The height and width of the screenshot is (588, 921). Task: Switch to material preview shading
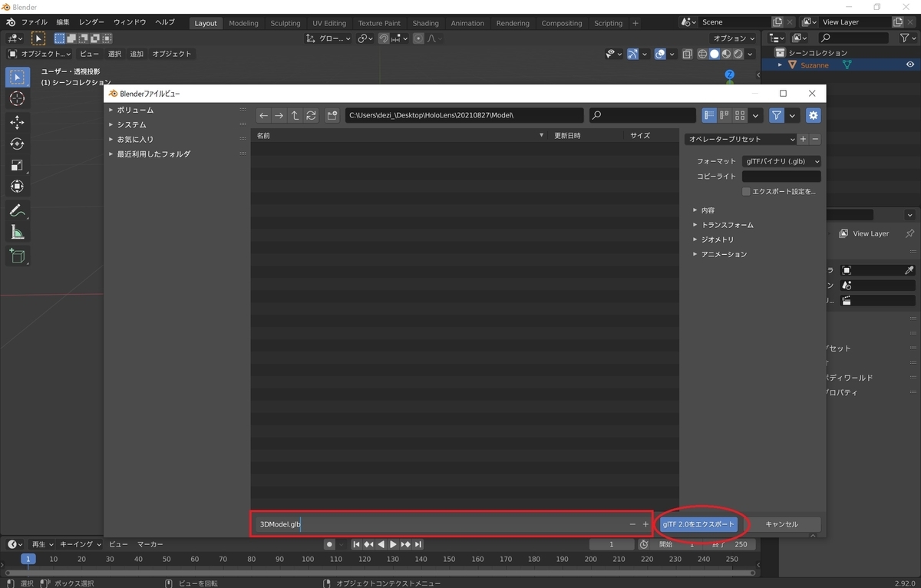(x=726, y=54)
